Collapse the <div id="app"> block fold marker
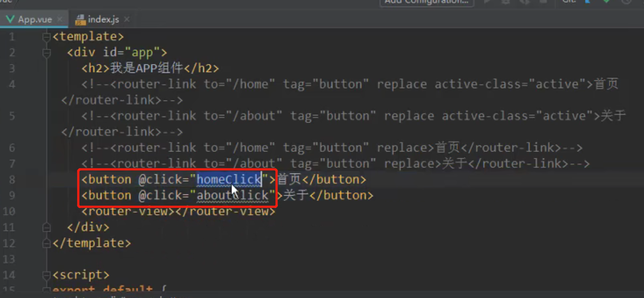This screenshot has height=298, width=644. 46,52
